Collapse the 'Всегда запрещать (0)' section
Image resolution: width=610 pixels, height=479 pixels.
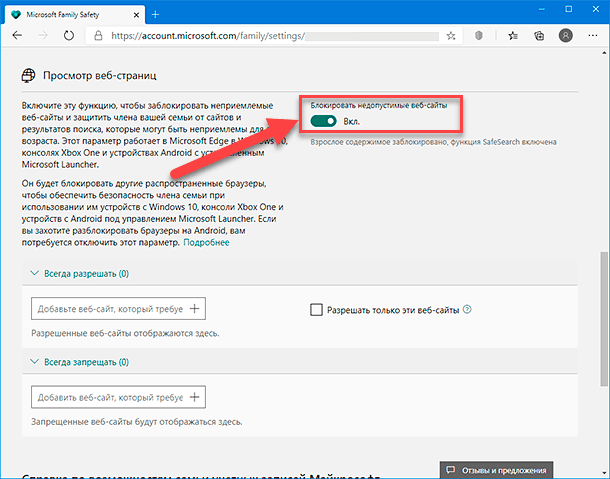coord(80,362)
